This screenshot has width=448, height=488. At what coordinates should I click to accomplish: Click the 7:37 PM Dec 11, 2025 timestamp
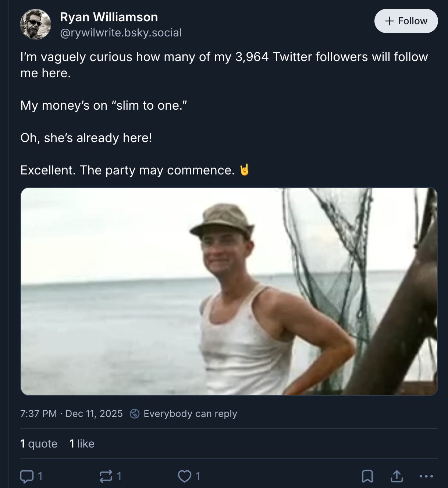[x=71, y=414]
